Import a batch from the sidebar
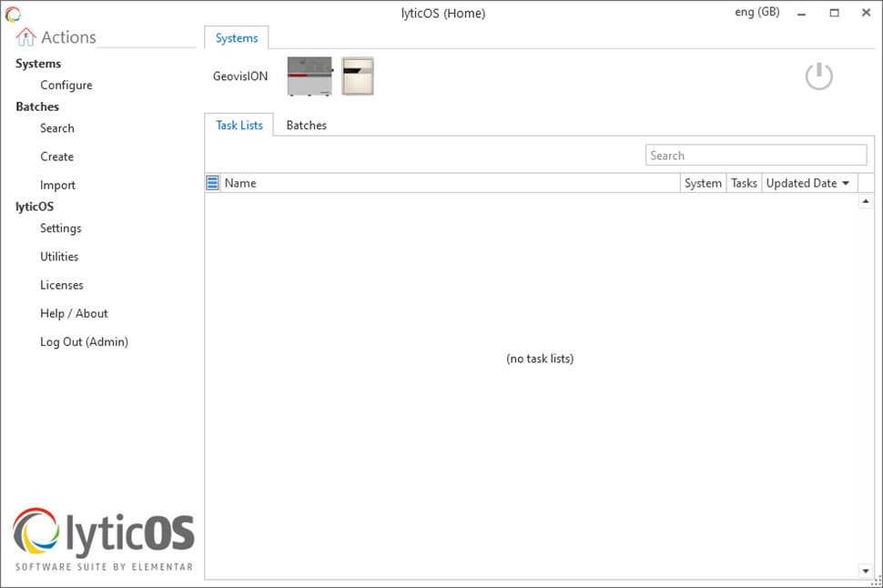This screenshot has width=883, height=588. (x=57, y=185)
